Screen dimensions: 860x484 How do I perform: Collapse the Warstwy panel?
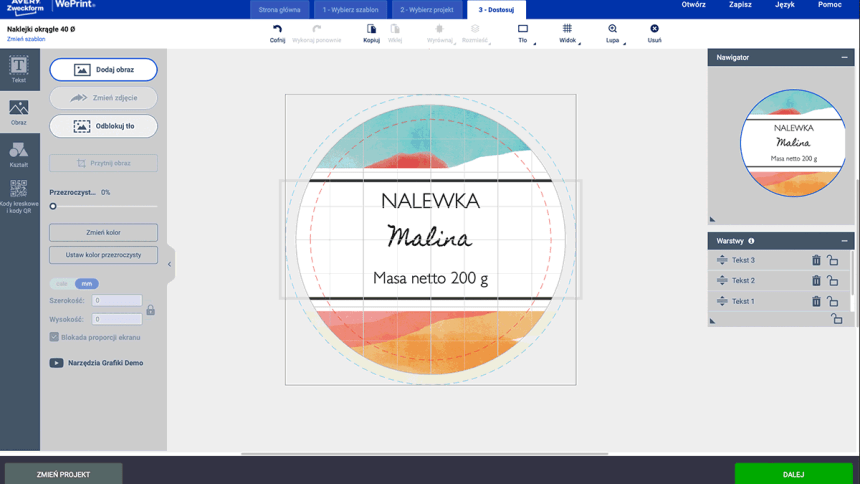click(x=844, y=241)
